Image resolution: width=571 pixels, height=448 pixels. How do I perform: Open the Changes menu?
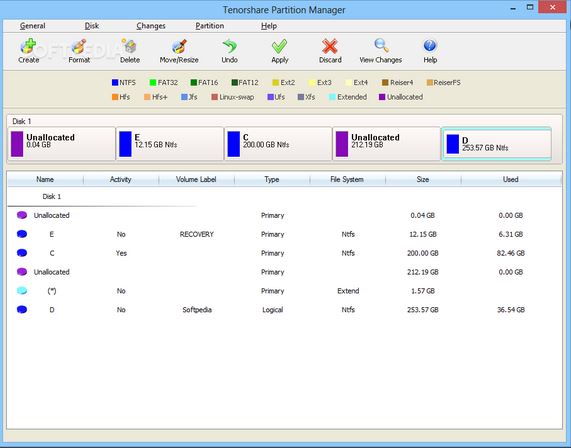[151, 26]
